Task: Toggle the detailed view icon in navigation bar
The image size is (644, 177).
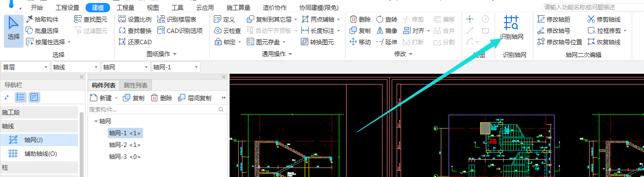Action: pyautogui.click(x=34, y=97)
